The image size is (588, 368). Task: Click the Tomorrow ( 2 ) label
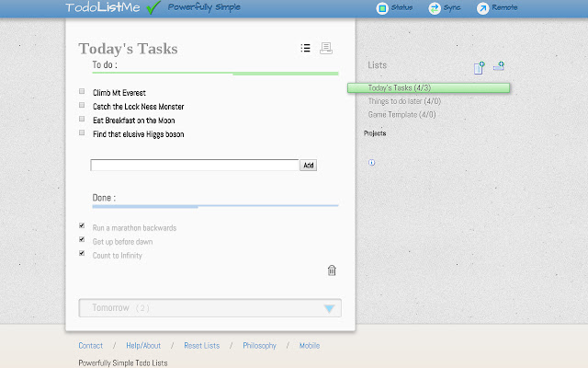click(120, 308)
